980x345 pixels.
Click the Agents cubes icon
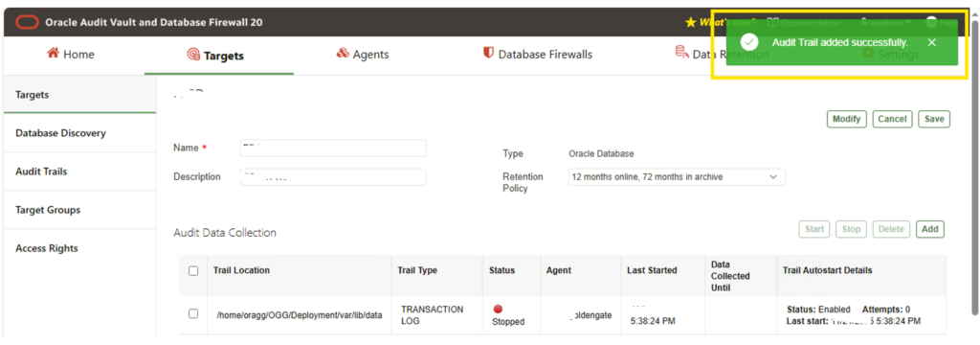pyautogui.click(x=343, y=54)
